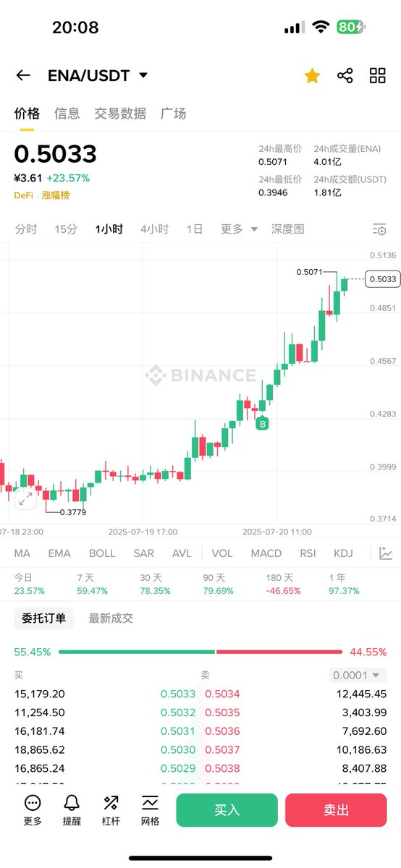Open the chart settings icon
The height and width of the screenshot is (868, 401).
[x=379, y=229]
